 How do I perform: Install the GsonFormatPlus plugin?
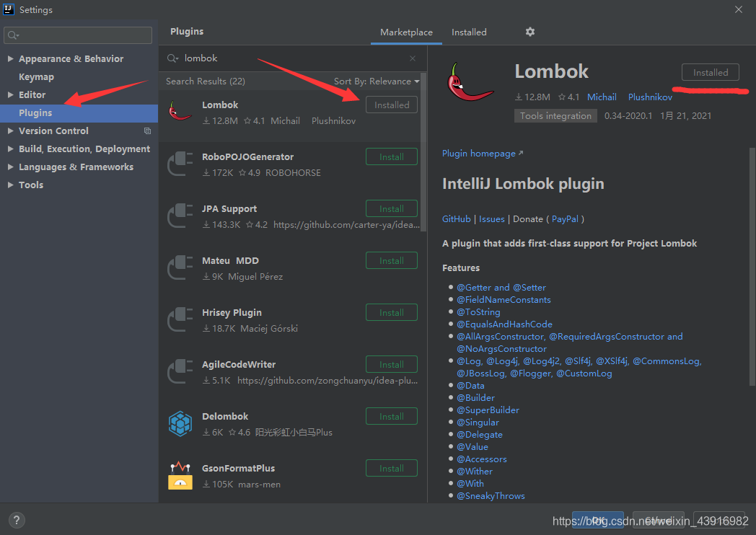pos(392,469)
